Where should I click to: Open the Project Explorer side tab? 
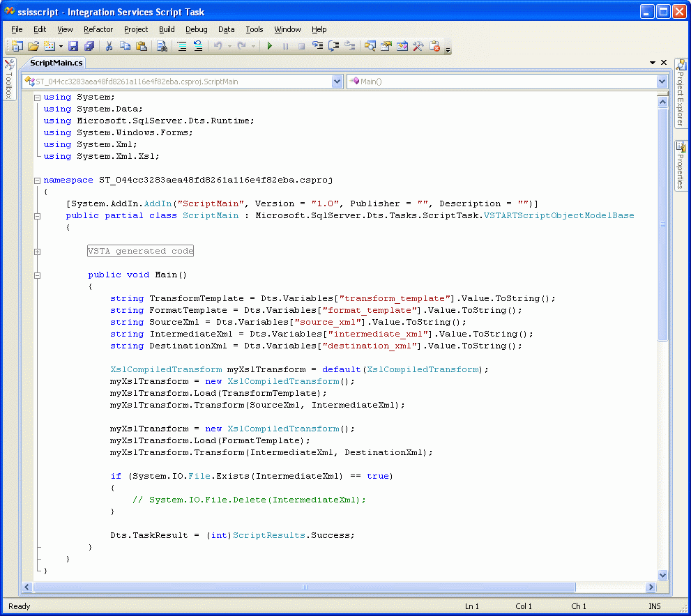681,94
